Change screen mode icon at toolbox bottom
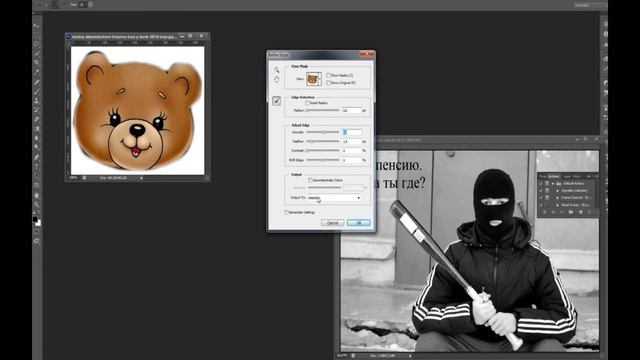This screenshot has width=640, height=360. (x=37, y=241)
